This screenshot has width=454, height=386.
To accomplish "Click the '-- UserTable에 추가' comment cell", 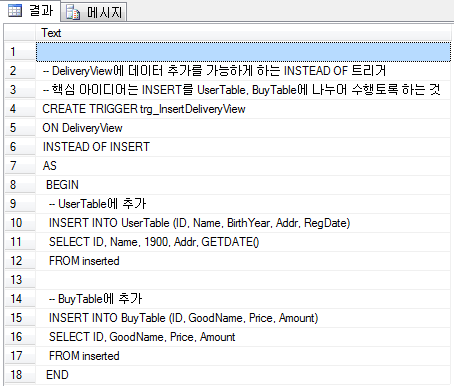I will pos(243,204).
